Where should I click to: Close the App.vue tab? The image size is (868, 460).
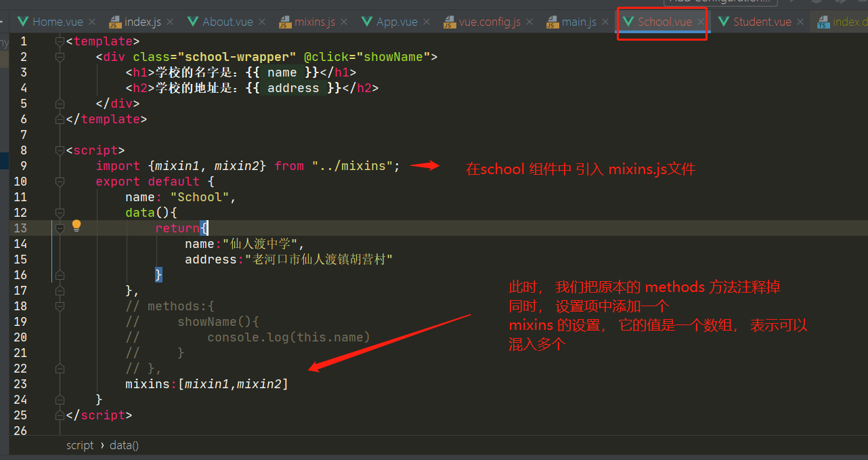[x=428, y=22]
